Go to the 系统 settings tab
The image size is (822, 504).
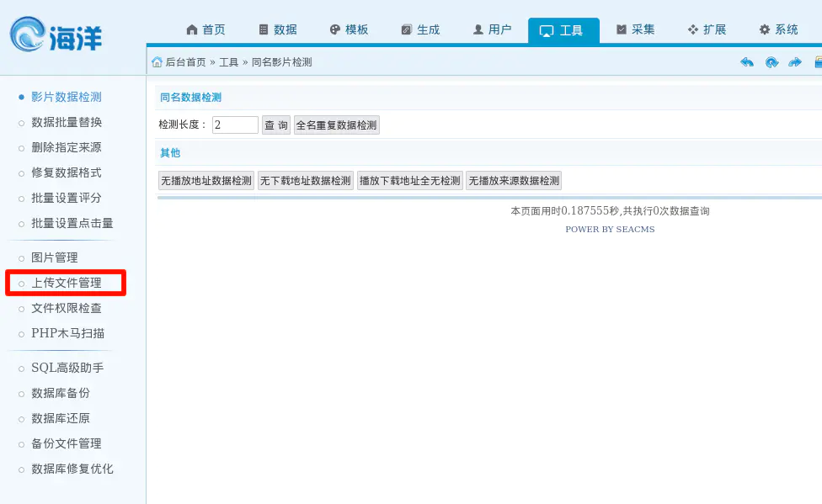[778, 29]
